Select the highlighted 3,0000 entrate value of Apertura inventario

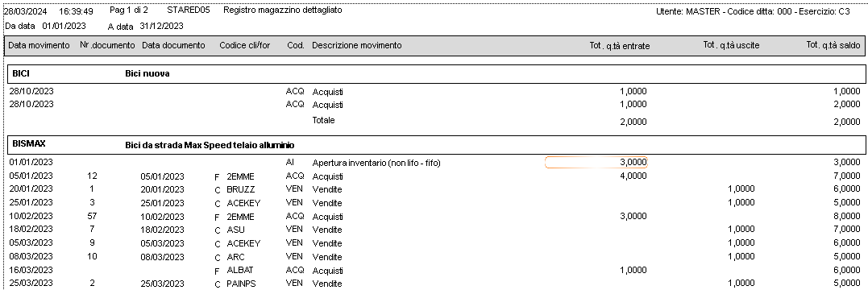[x=596, y=162]
